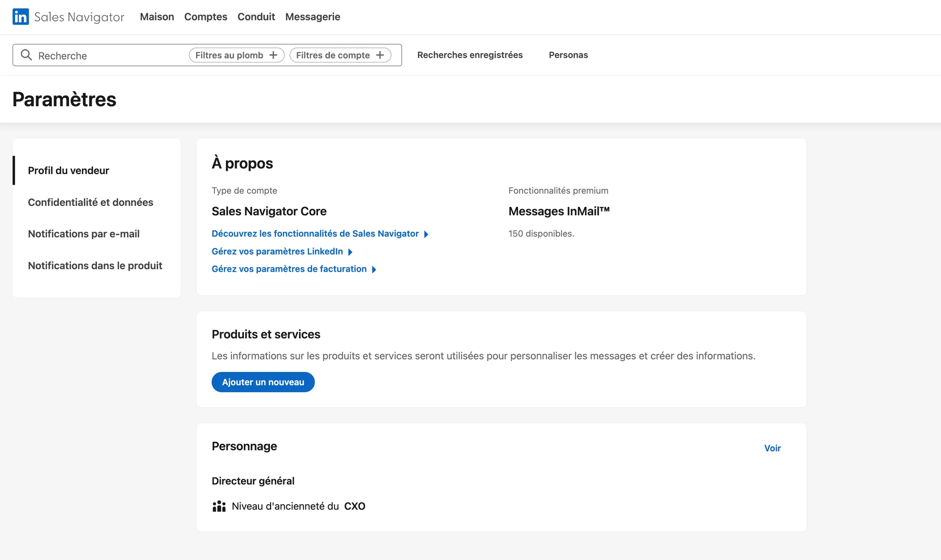The height and width of the screenshot is (560, 941).
Task: Click the CXO seniority value
Action: (355, 506)
